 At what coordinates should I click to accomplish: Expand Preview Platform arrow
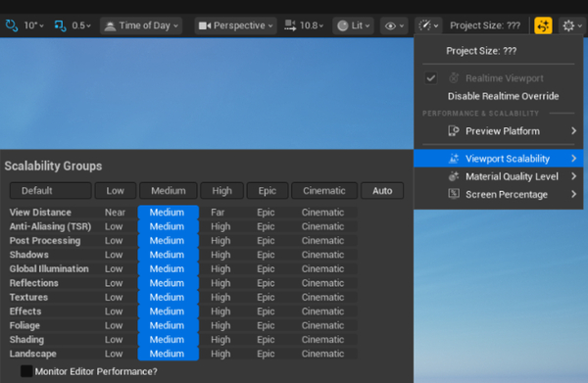coord(573,131)
